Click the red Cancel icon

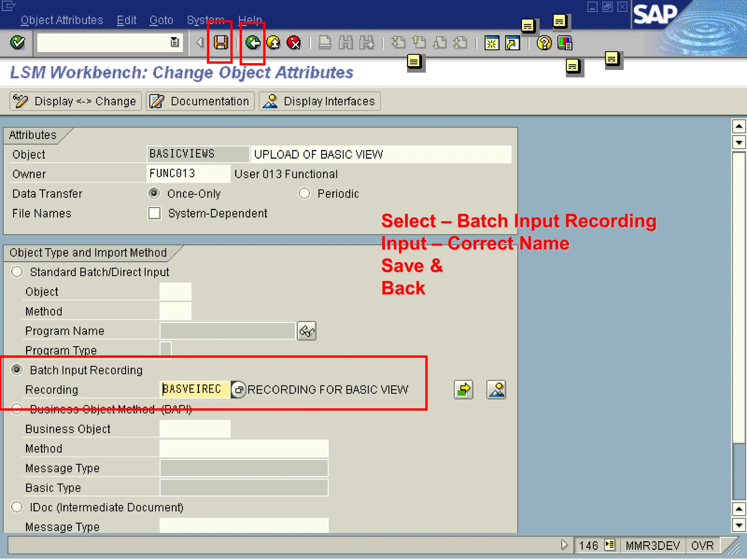(294, 43)
